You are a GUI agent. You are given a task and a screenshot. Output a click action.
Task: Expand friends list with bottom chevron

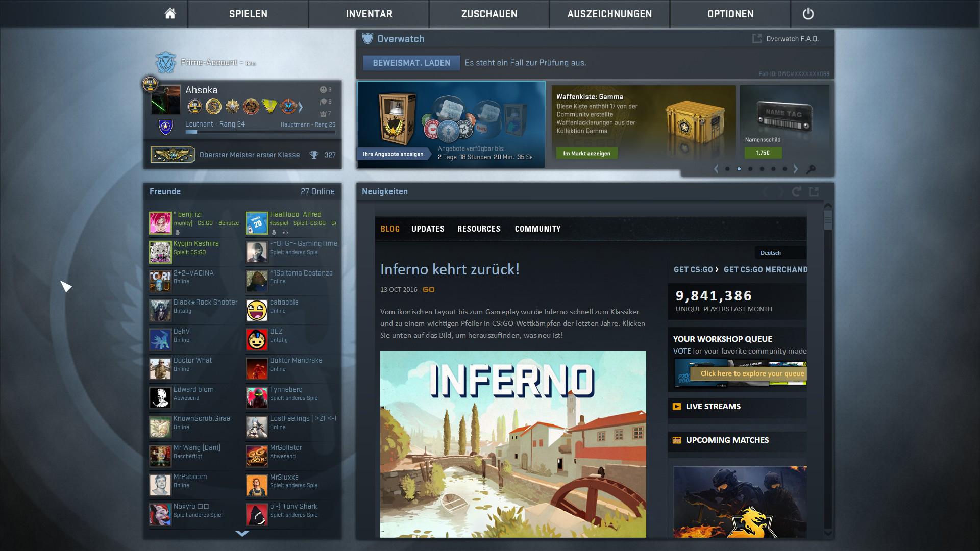coord(242,533)
